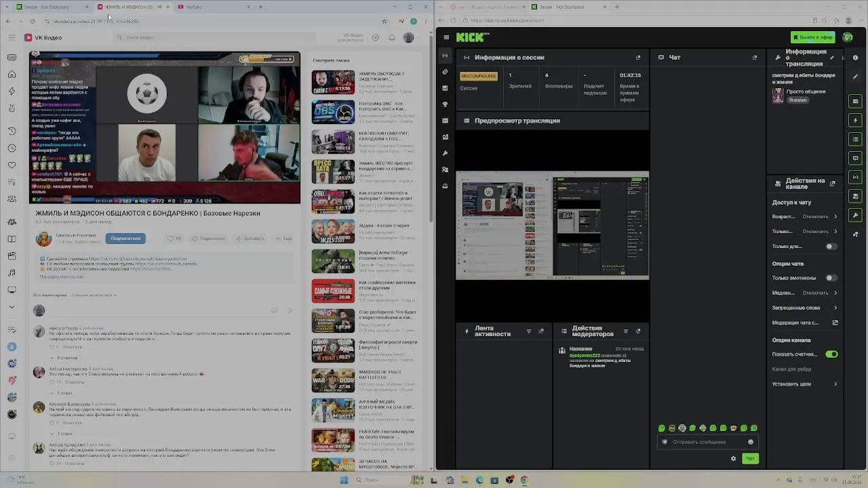Open the Kick dashboard hamburger menu

[x=446, y=37]
